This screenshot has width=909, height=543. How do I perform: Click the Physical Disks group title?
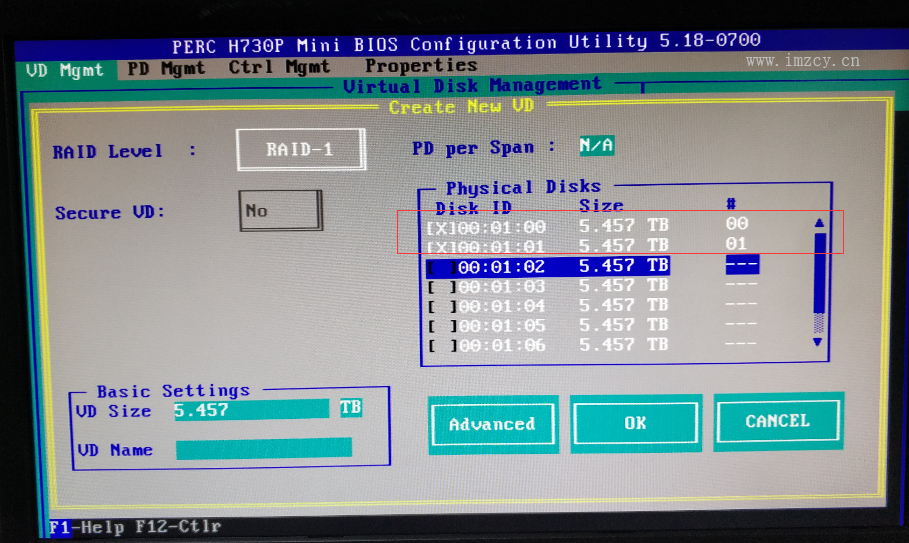(x=523, y=187)
